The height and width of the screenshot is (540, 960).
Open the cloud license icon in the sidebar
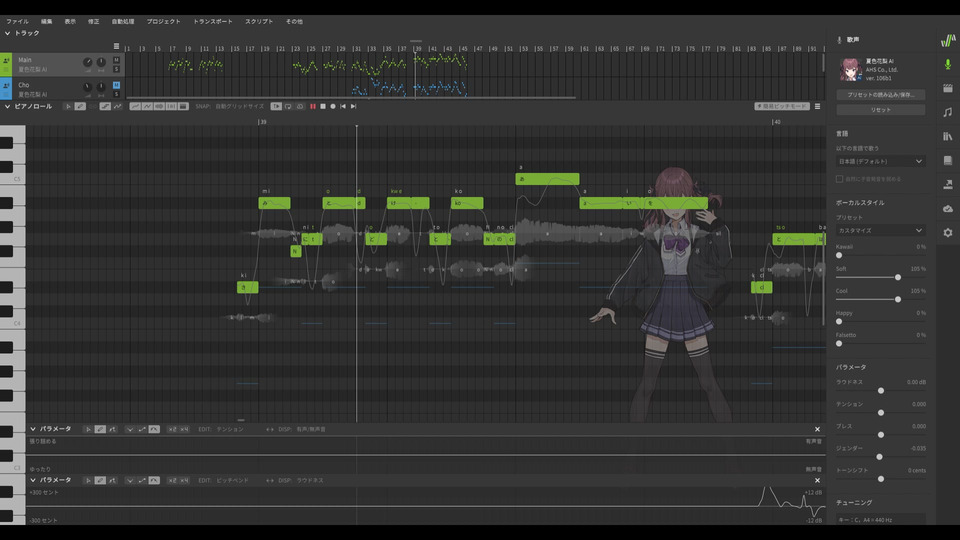(948, 209)
